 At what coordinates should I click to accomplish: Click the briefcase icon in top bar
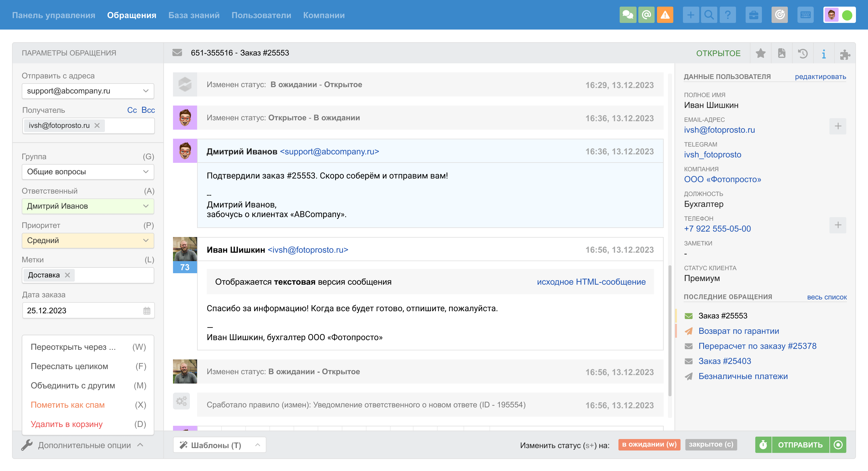tap(753, 15)
